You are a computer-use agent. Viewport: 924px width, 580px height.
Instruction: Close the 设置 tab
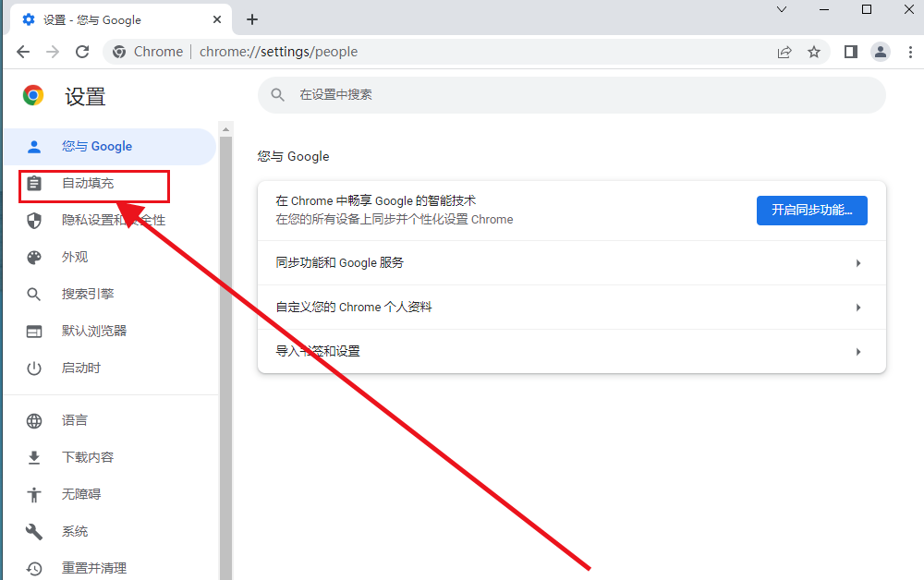coord(217,19)
